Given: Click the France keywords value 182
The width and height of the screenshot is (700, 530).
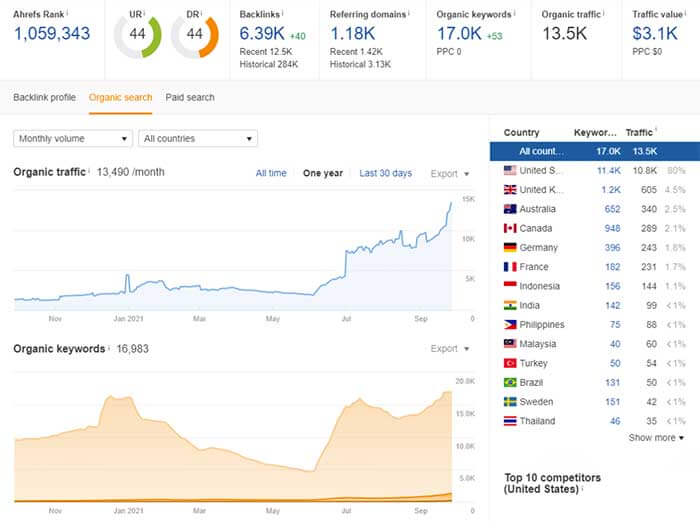Looking at the screenshot, I should 612,267.
